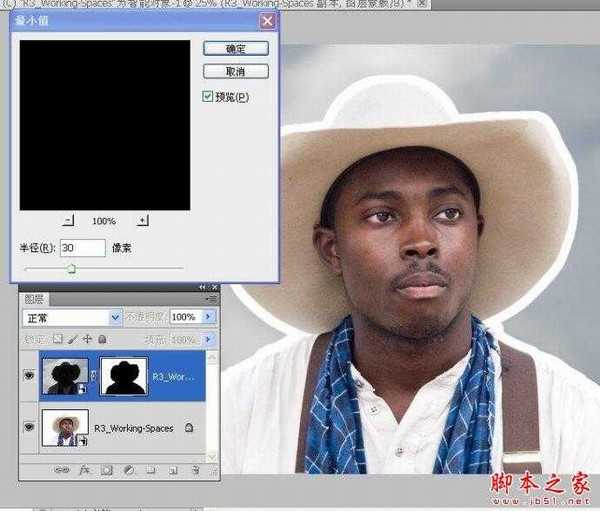The height and width of the screenshot is (511, 600).
Task: Open the Layers panel options menu
Action: coord(211,299)
